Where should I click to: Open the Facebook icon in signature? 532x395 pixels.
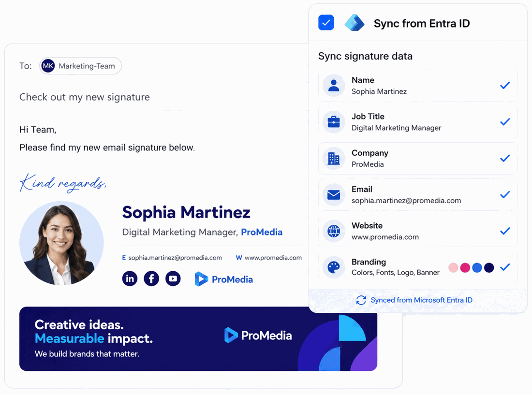pyautogui.click(x=151, y=278)
